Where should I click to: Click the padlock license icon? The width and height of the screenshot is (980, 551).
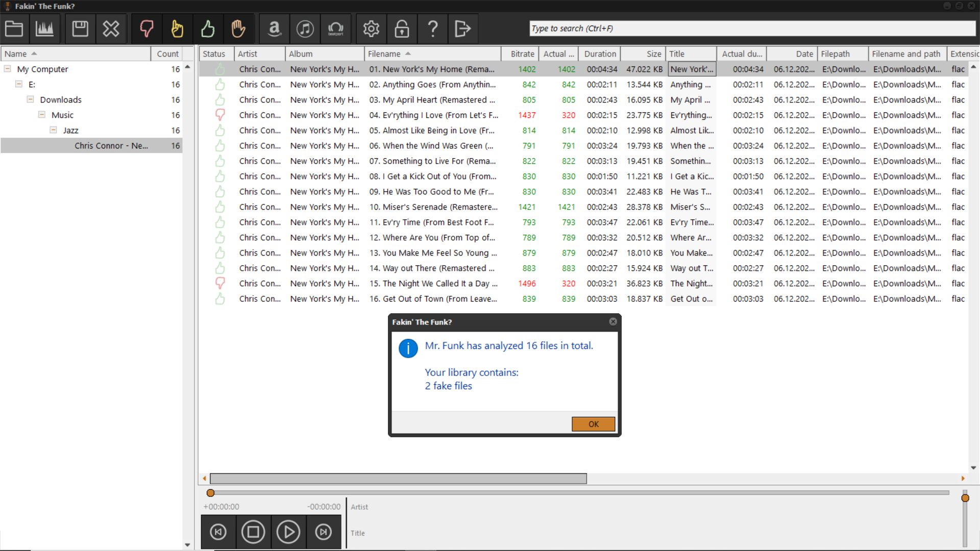point(402,29)
